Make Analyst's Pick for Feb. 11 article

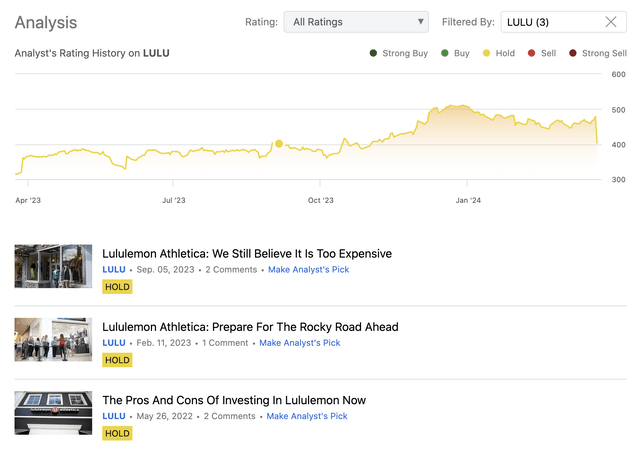[300, 343]
